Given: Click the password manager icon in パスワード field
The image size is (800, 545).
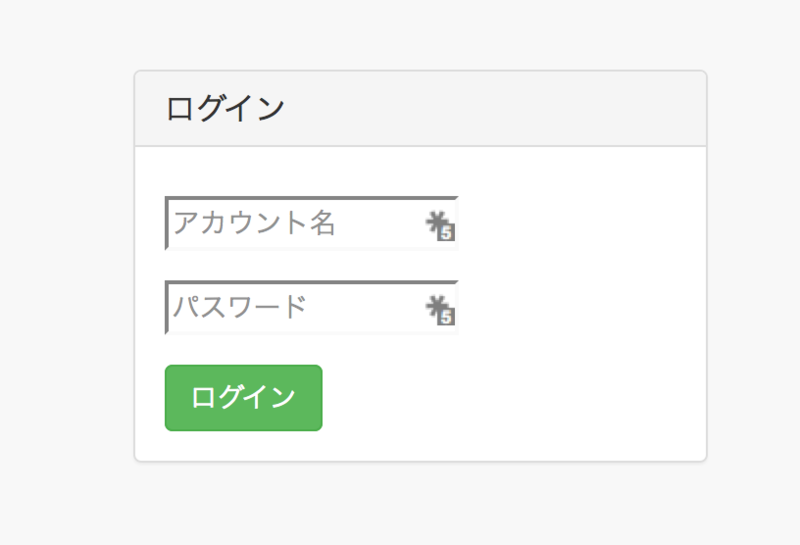Looking at the screenshot, I should pyautogui.click(x=440, y=309).
